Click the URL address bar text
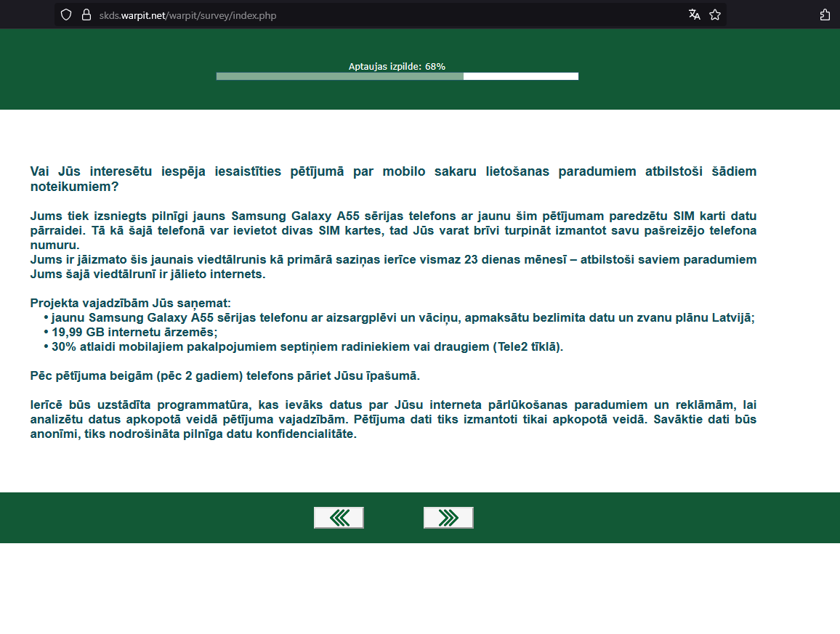This screenshot has height=634, width=840. tap(187, 15)
